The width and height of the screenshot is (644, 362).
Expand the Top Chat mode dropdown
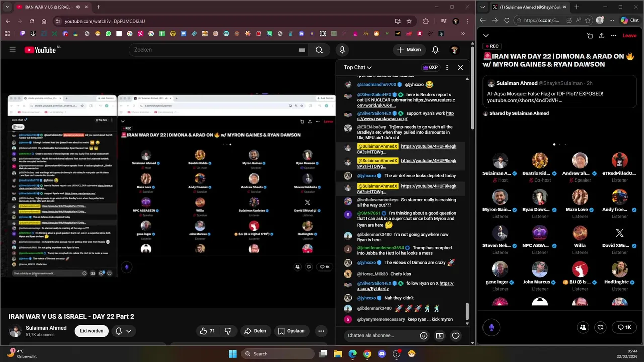358,67
